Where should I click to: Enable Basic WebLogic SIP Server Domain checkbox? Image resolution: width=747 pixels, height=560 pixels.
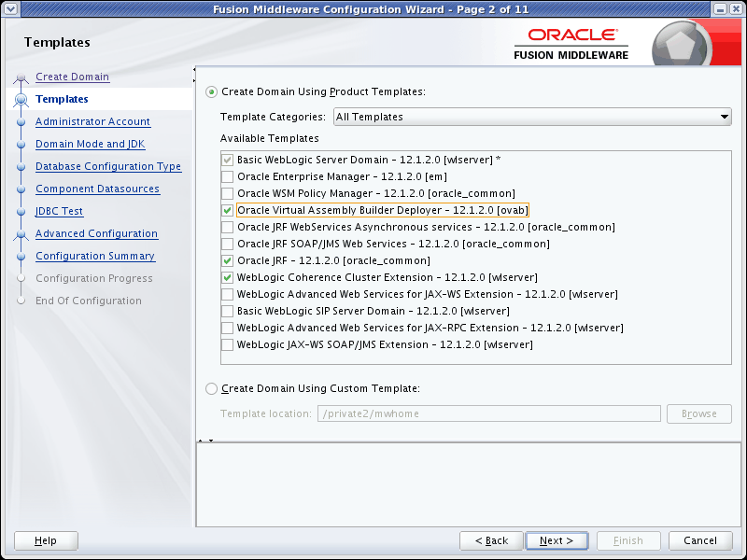pos(227,311)
